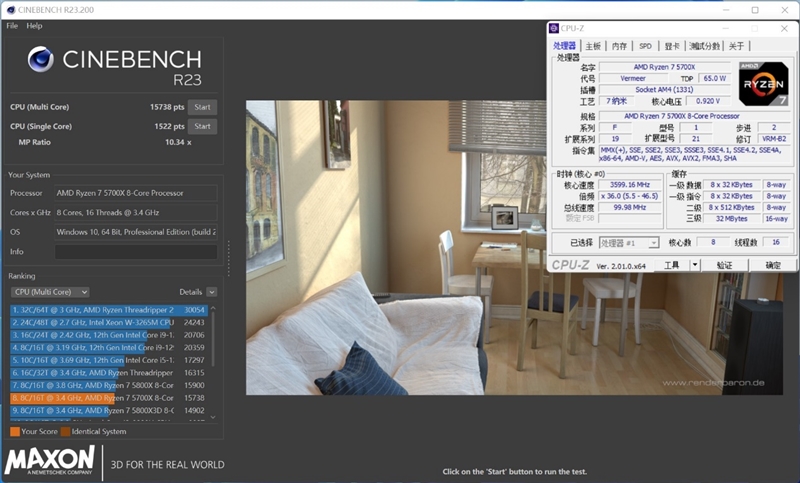The image size is (800, 483).
Task: Click the core voltage value 0.920 V
Action: click(708, 101)
